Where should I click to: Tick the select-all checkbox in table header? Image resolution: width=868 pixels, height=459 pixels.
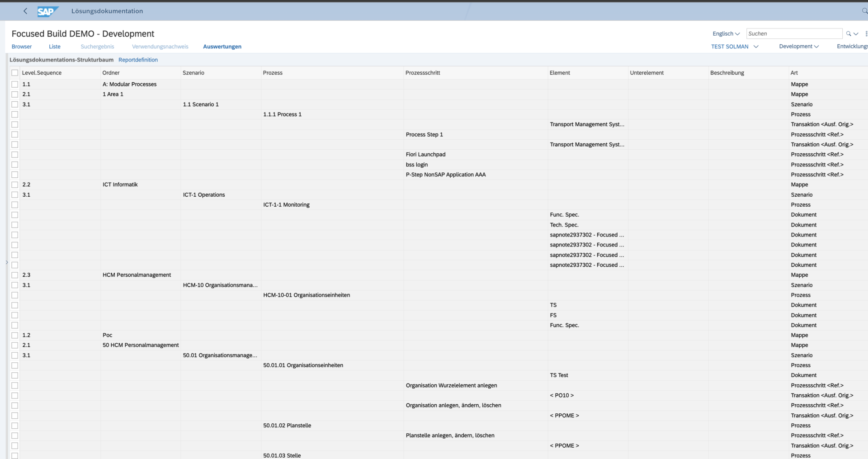[x=15, y=73]
